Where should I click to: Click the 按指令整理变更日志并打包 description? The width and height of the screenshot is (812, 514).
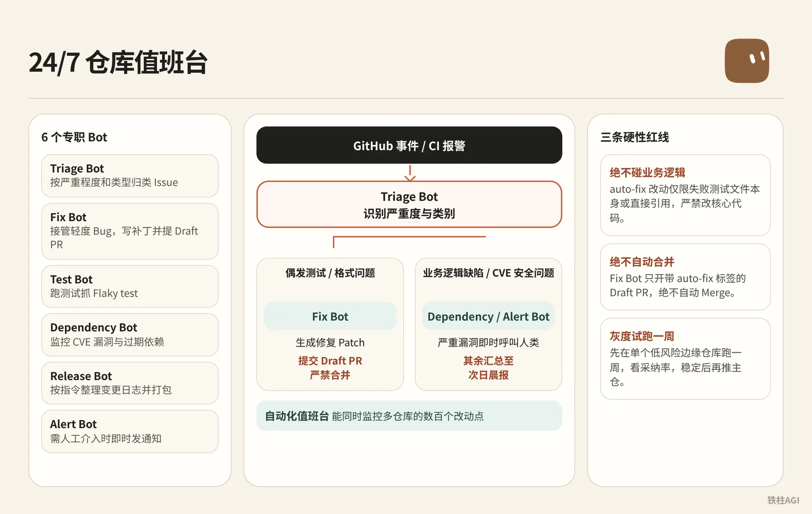[x=111, y=390]
